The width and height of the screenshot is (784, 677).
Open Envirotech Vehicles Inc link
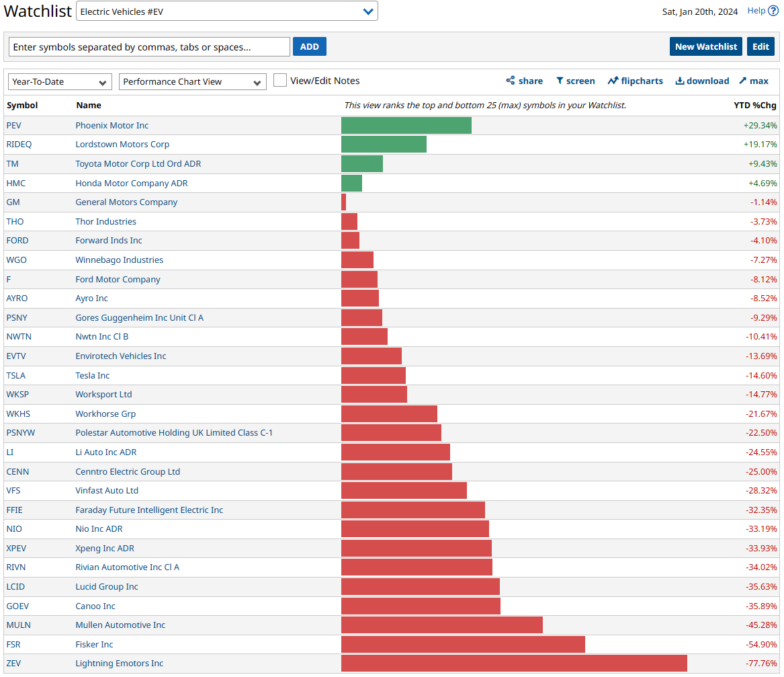coord(120,356)
